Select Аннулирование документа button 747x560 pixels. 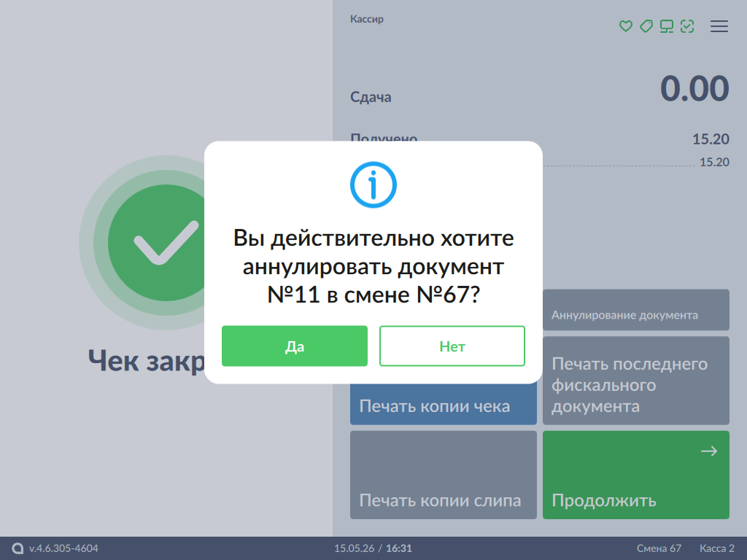pyautogui.click(x=636, y=310)
